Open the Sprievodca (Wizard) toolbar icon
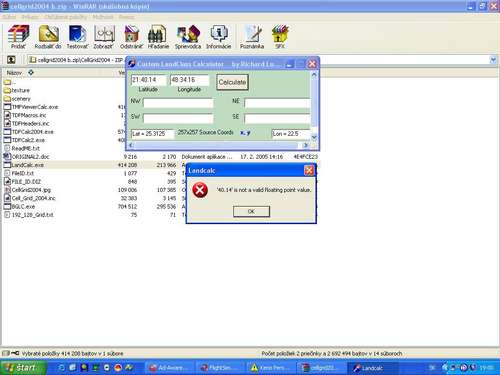Screen dimensions: 500x375 [x=188, y=37]
